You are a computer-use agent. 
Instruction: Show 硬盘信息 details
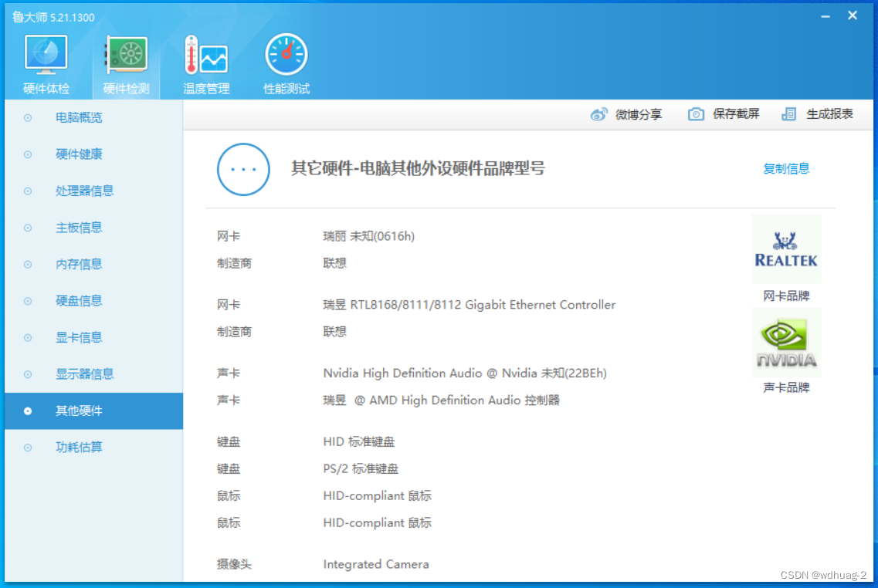pyautogui.click(x=79, y=301)
